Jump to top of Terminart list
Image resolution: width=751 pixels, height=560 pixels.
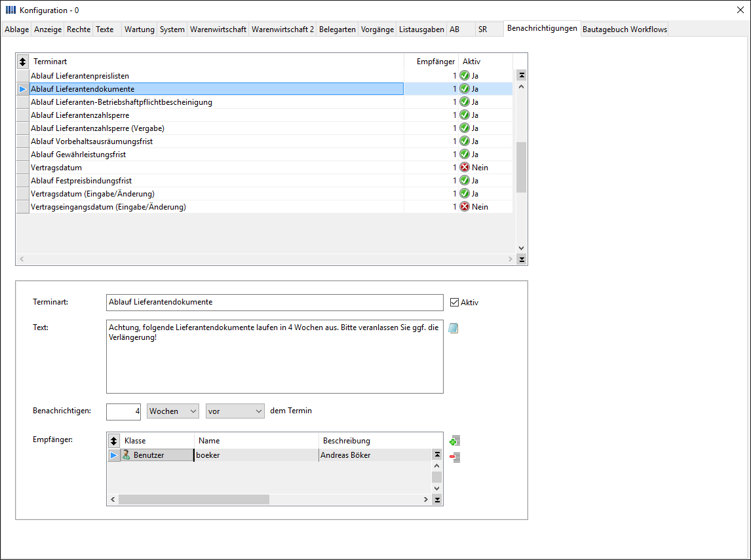click(x=522, y=75)
